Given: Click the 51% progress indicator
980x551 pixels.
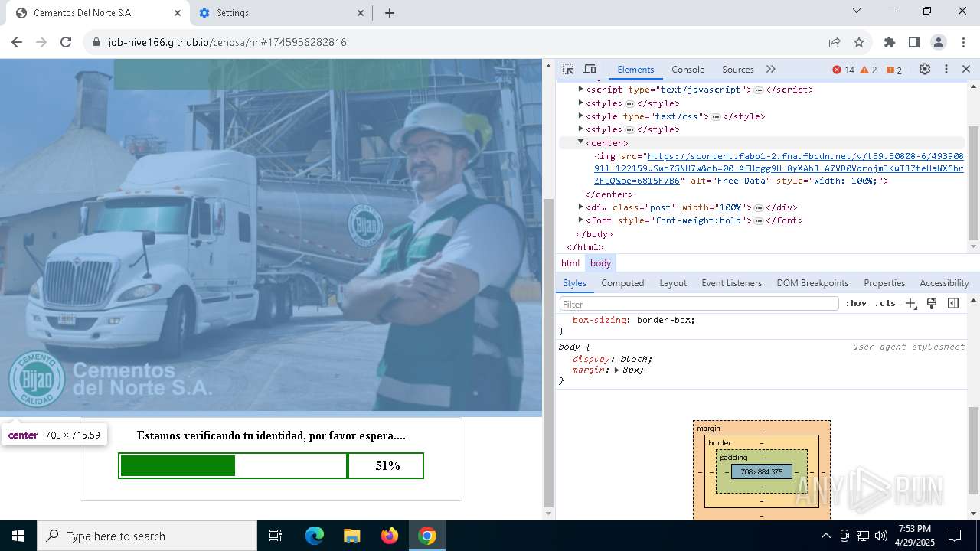Looking at the screenshot, I should pyautogui.click(x=387, y=465).
